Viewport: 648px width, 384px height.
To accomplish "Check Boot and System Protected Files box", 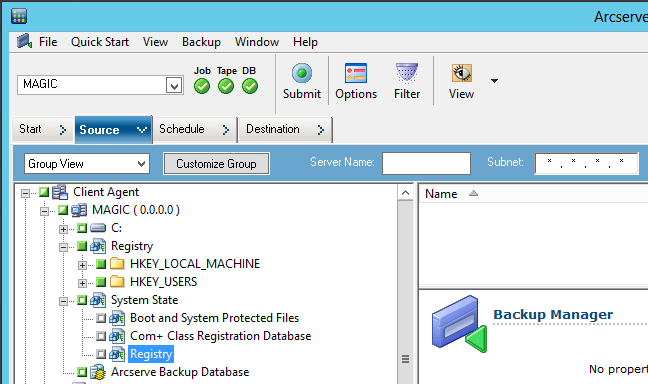I will coord(101,318).
